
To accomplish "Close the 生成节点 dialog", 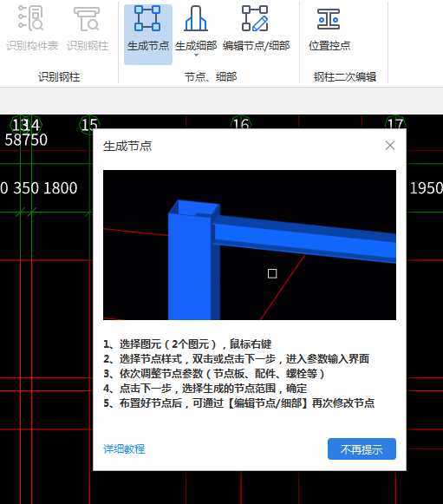I will (x=390, y=145).
